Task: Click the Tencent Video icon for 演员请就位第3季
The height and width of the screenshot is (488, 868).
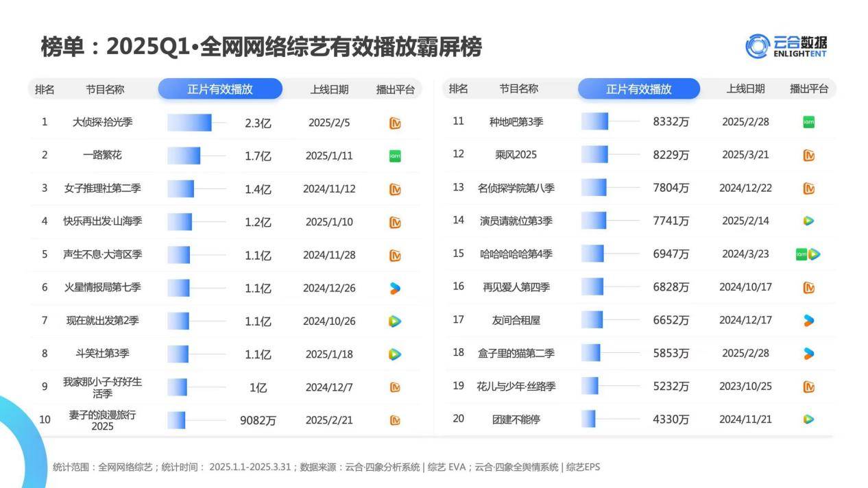Action: pos(809,221)
